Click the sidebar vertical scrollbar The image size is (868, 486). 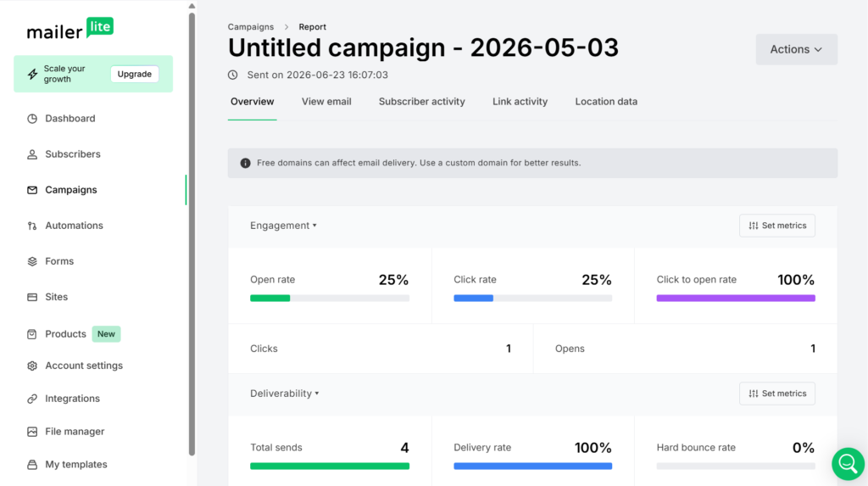(192, 232)
